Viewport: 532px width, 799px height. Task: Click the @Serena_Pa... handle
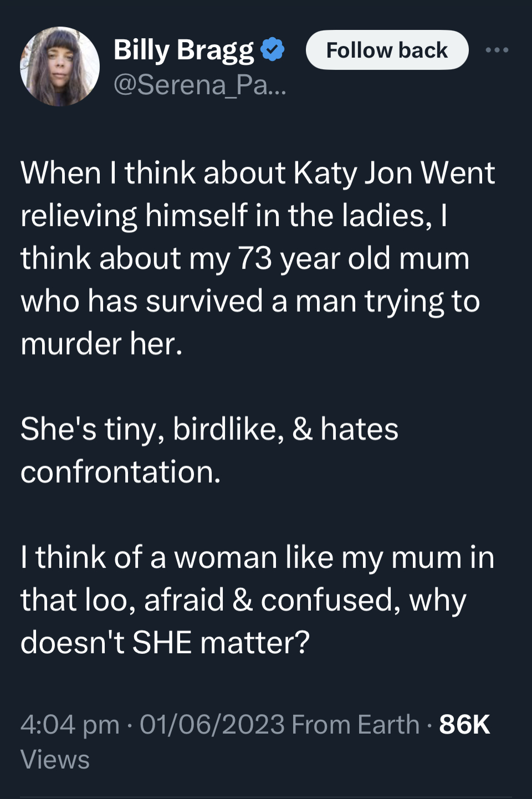199,85
